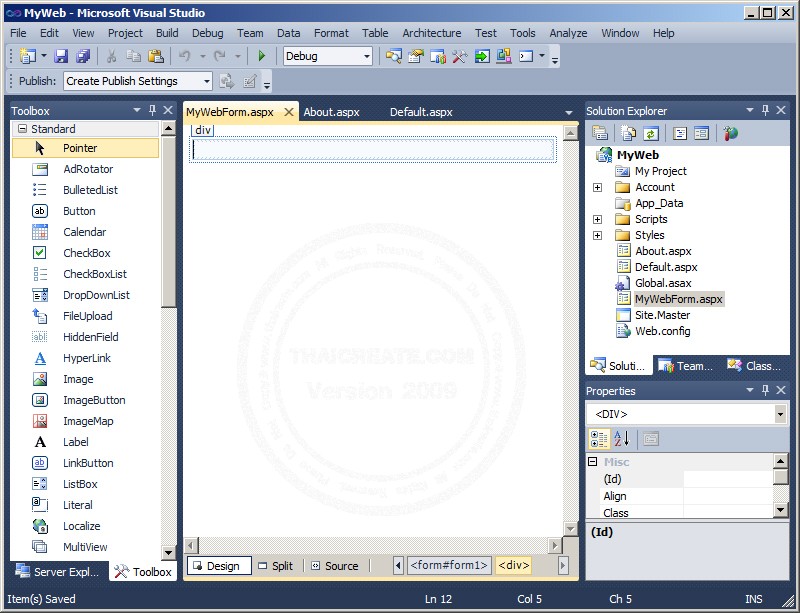Click Toolbox scrollbar down arrow
The image size is (800, 613).
click(x=168, y=552)
